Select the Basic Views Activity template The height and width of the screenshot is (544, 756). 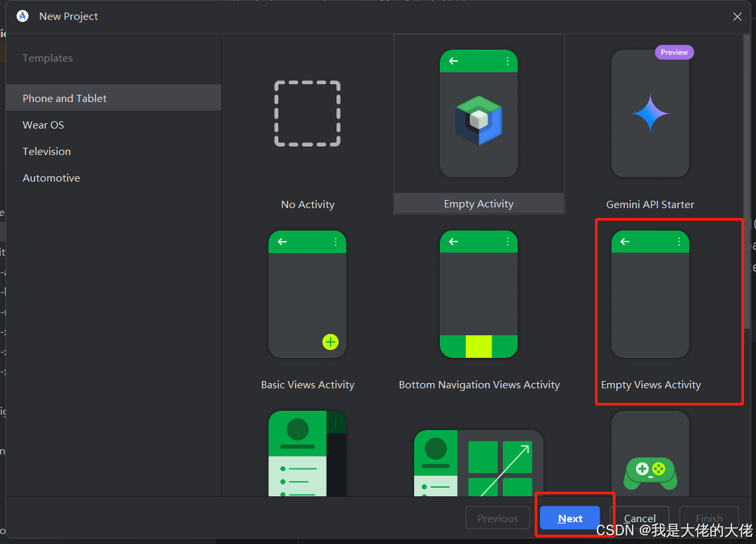coord(307,294)
